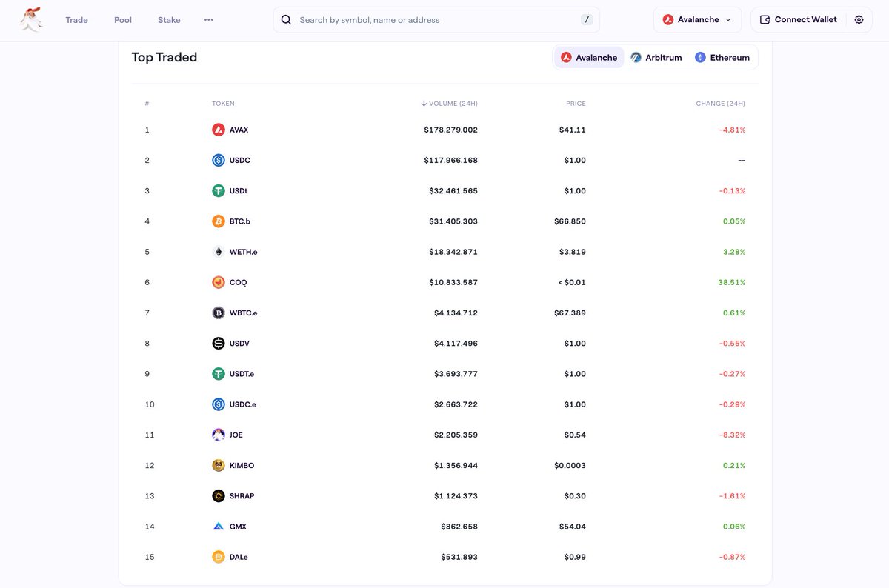
Task: Switch to the Ethereum chain tab
Action: click(x=722, y=58)
